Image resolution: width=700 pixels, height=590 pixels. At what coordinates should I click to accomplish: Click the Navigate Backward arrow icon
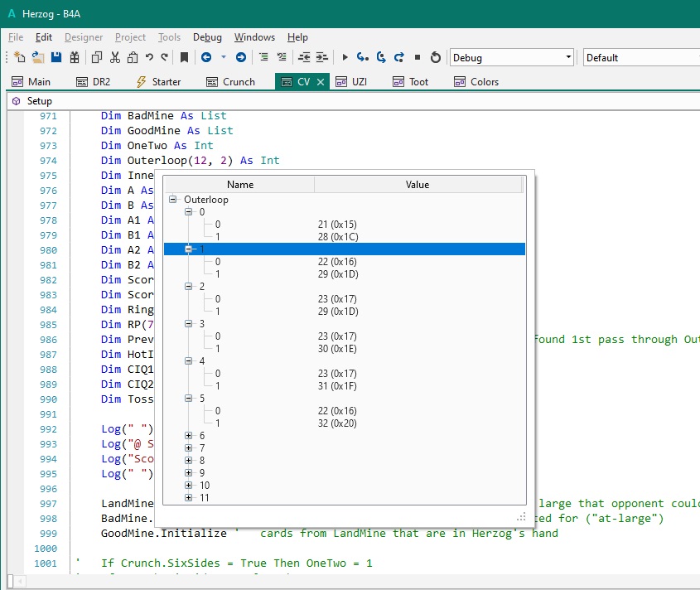click(x=205, y=57)
